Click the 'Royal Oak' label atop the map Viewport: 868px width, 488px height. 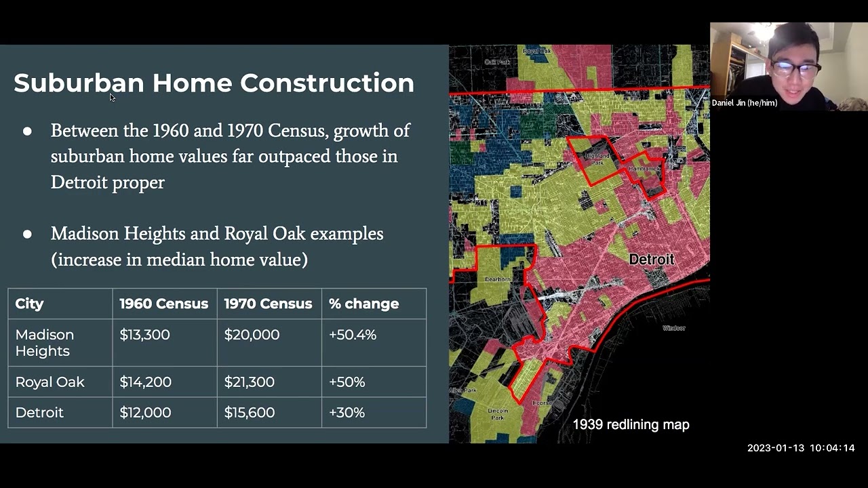pos(536,51)
